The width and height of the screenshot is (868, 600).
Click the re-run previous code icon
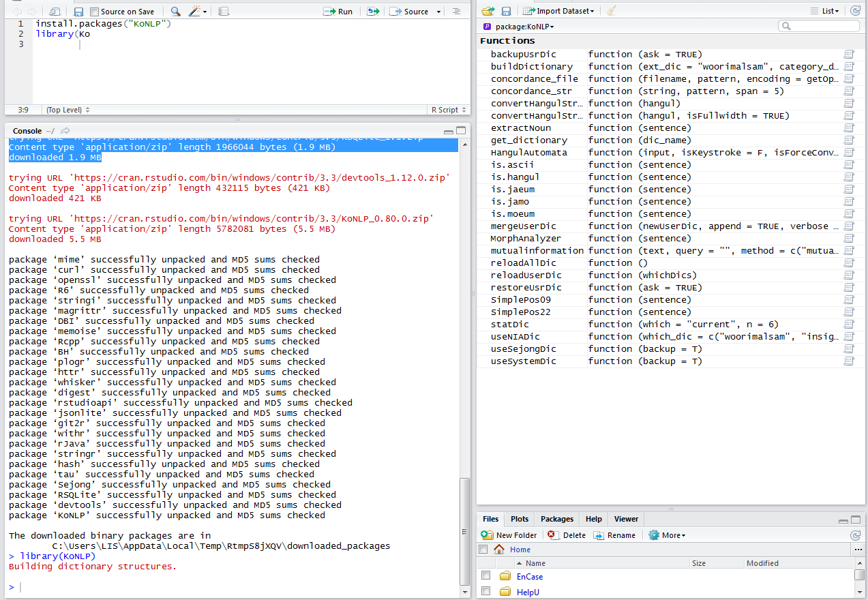[372, 12]
